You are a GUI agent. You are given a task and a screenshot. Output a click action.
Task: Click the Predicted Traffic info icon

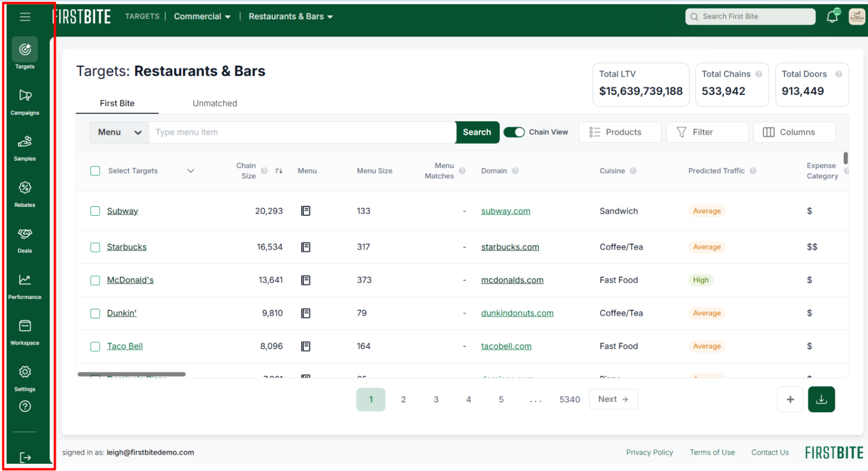[753, 171]
